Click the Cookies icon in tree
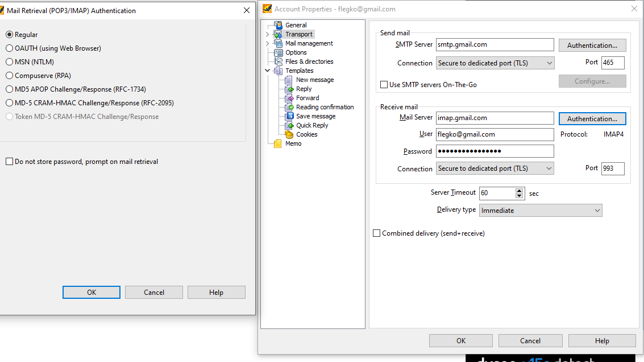Image resolution: width=644 pixels, height=362 pixels. click(x=289, y=134)
